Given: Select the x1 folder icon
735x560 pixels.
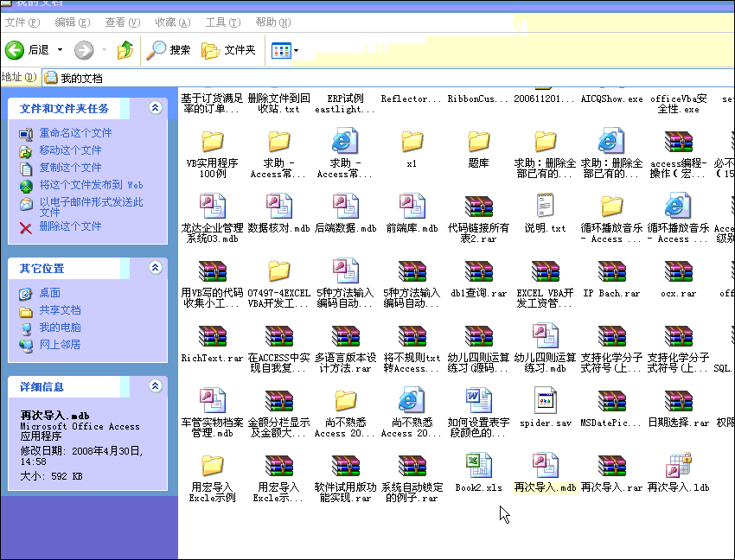Looking at the screenshot, I should click(412, 141).
